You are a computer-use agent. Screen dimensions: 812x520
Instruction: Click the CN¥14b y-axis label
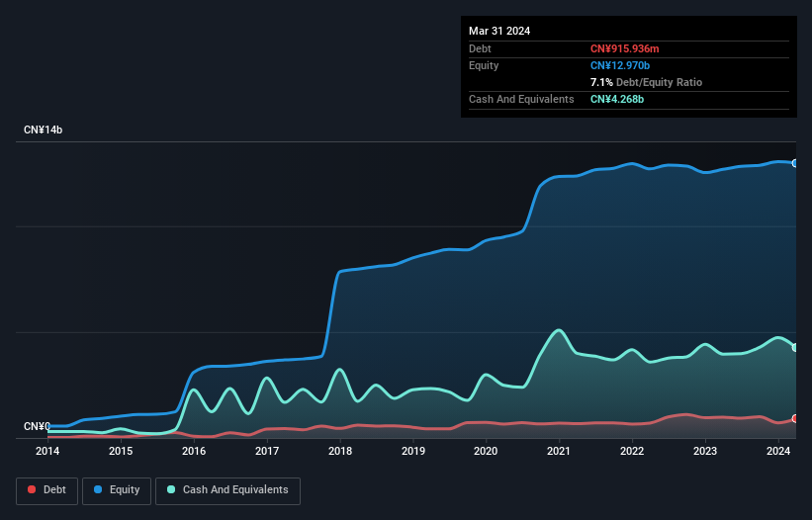[x=44, y=130]
